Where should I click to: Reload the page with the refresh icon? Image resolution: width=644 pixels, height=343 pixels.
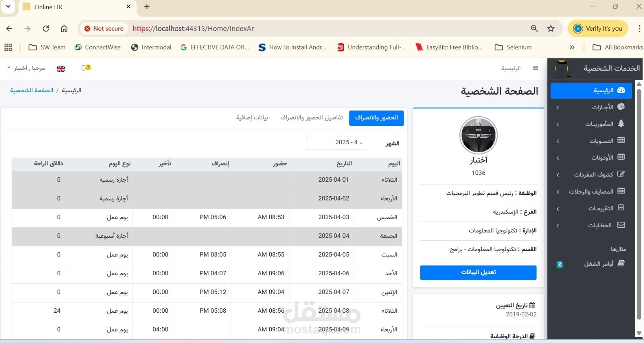click(x=46, y=29)
